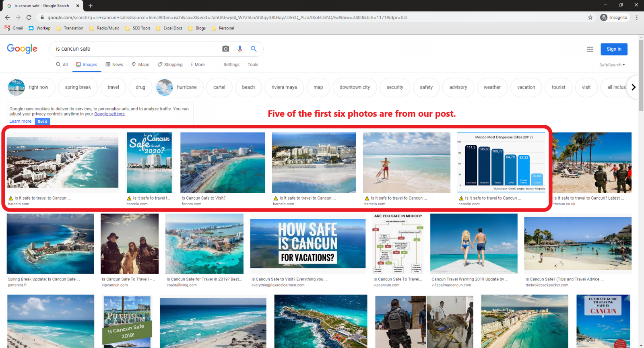
Task: Open the More search options menu
Action: coord(198,64)
